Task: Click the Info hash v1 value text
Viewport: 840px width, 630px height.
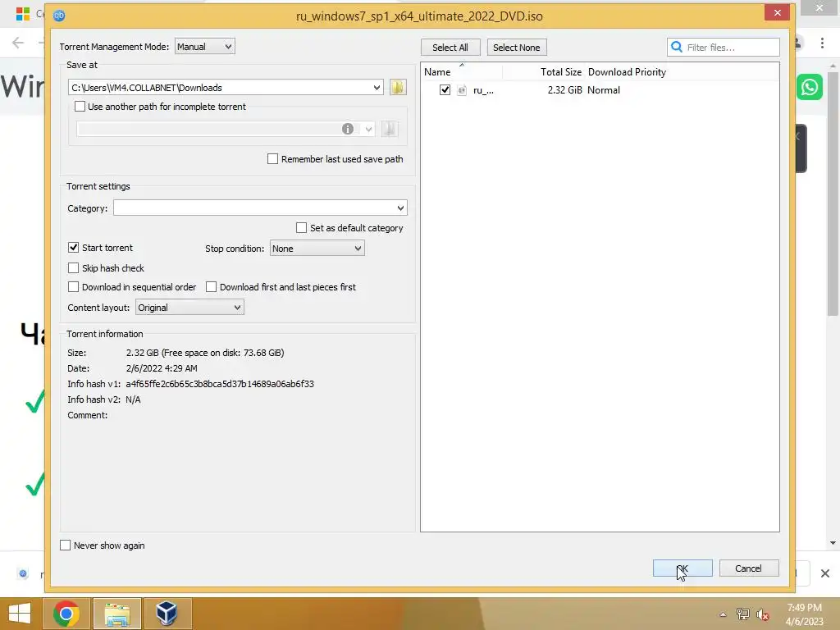Action: 220,384
